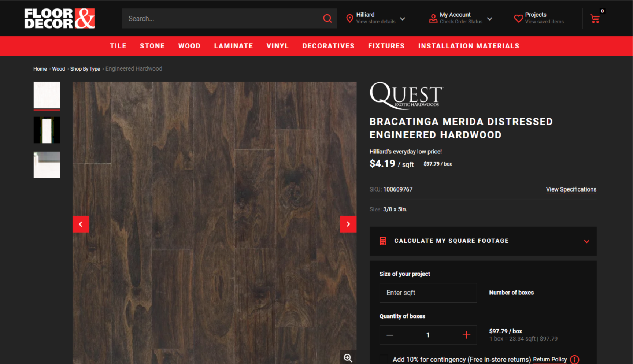Click the product title Bracatinga Merida heading
This screenshot has height=364, width=633.
click(x=461, y=128)
